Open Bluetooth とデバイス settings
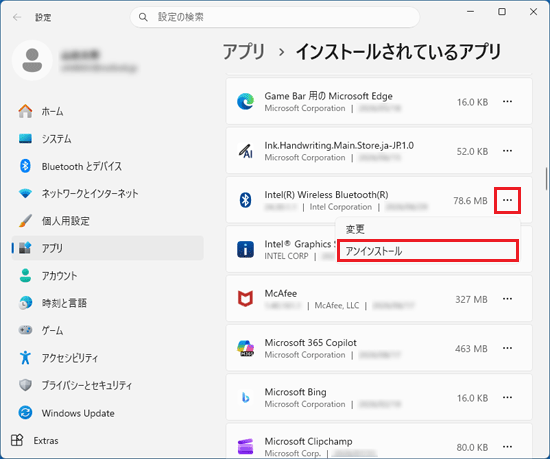The height and width of the screenshot is (459, 550). [x=107, y=166]
